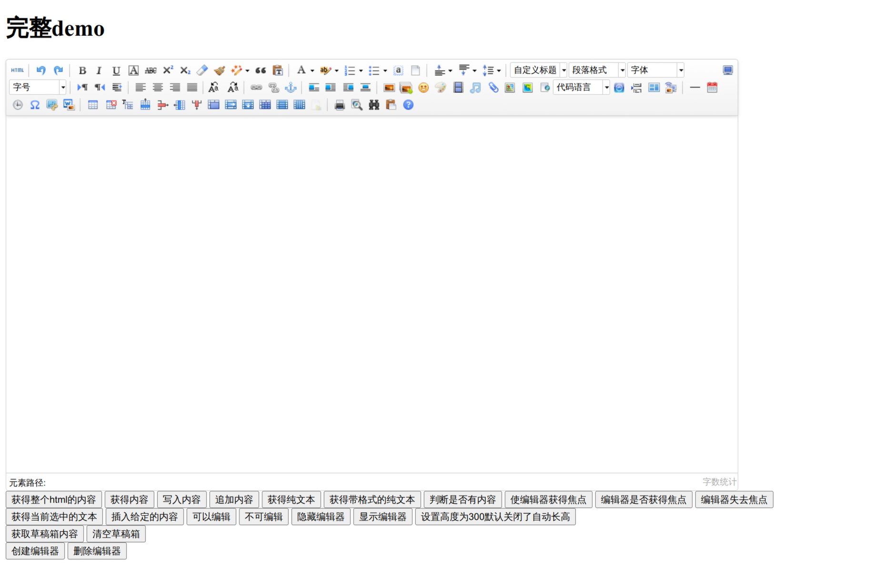Insert a hyperlink
The image size is (896, 588).
tap(256, 88)
